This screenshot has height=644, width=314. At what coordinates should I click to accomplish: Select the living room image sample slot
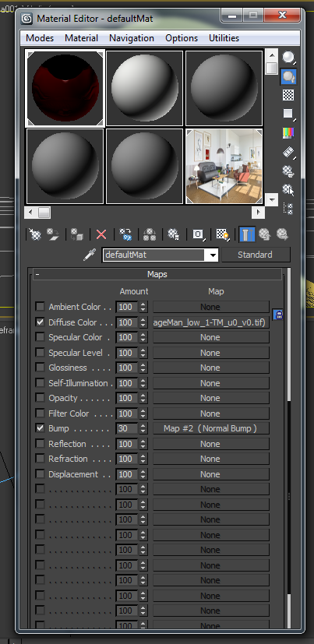click(224, 167)
